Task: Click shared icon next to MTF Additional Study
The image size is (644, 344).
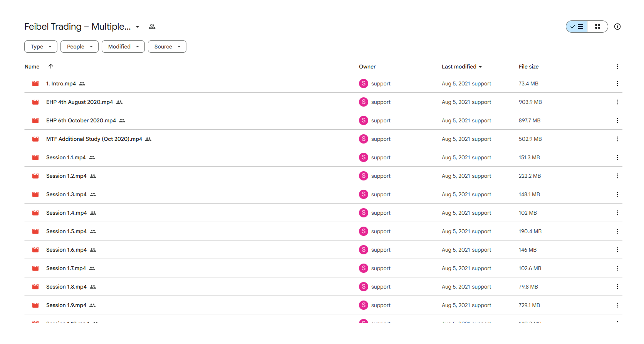Action: (x=148, y=139)
